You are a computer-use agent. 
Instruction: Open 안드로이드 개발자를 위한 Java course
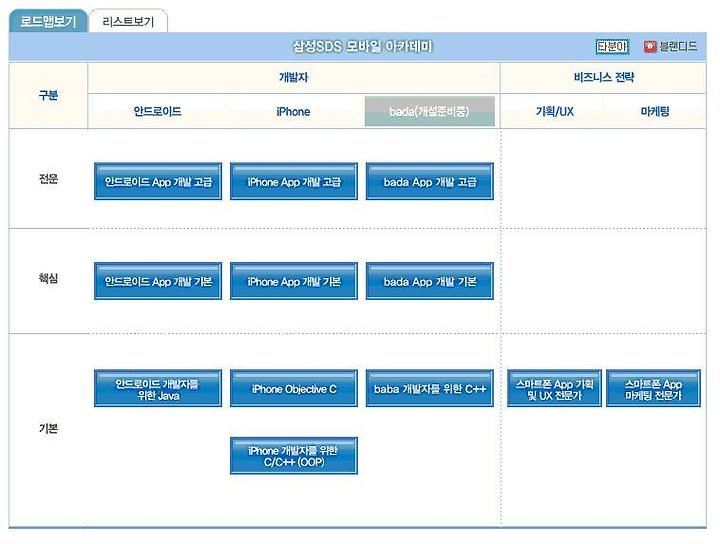(158, 388)
